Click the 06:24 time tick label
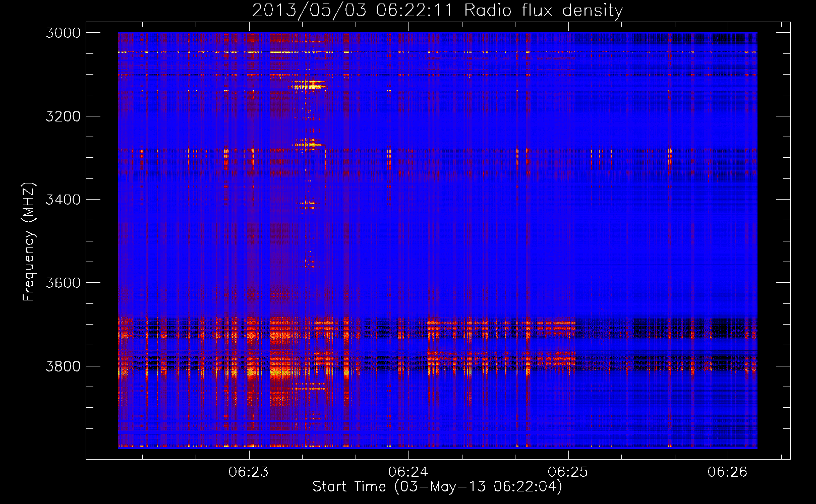The height and width of the screenshot is (504, 816). coord(409,472)
